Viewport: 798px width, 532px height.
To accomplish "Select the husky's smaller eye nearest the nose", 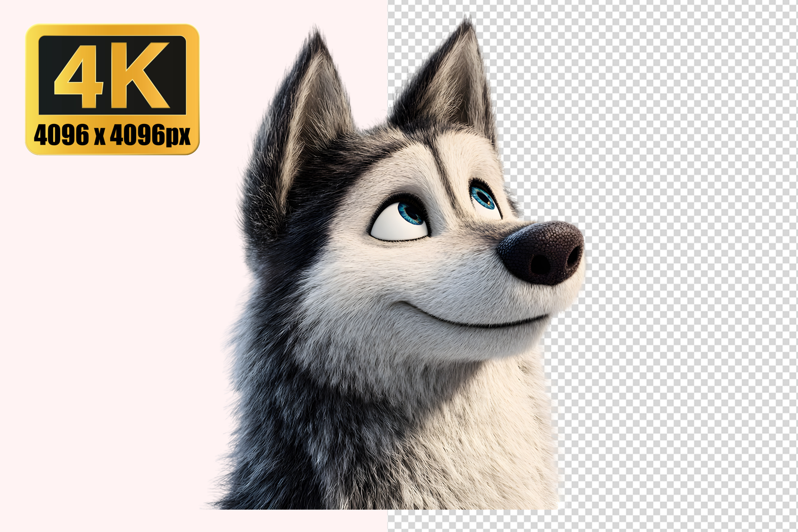I will pyautogui.click(x=484, y=197).
